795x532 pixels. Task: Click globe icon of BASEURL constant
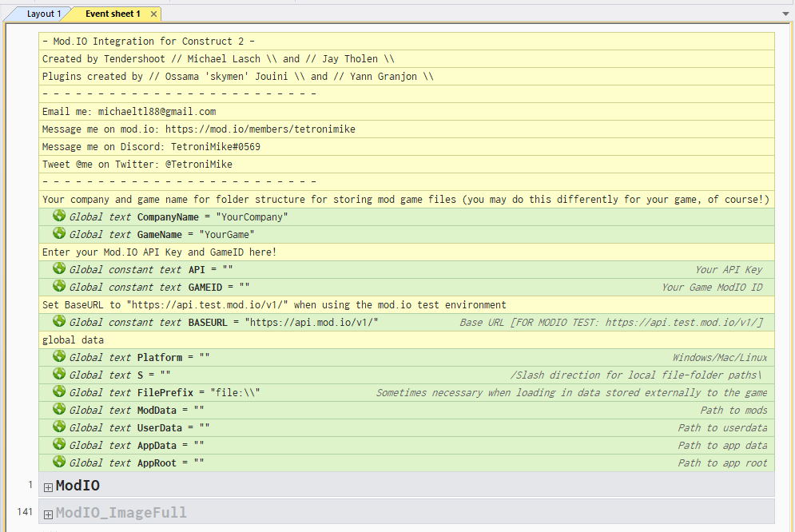59,321
